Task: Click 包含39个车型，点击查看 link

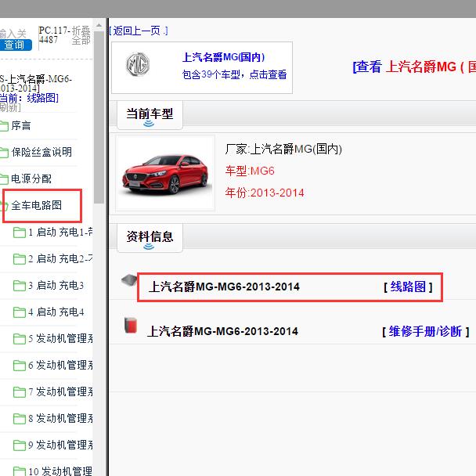Action: (x=234, y=74)
